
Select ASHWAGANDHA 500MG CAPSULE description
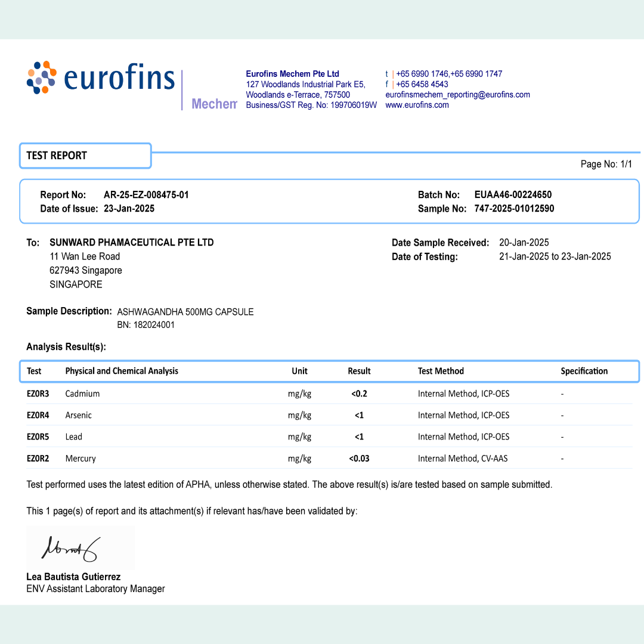(x=185, y=312)
